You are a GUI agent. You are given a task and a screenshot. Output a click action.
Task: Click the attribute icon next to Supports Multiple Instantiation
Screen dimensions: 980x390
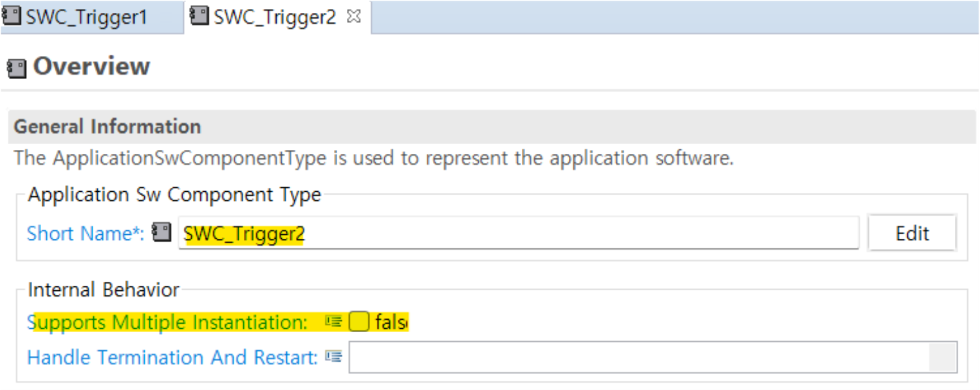click(x=333, y=321)
